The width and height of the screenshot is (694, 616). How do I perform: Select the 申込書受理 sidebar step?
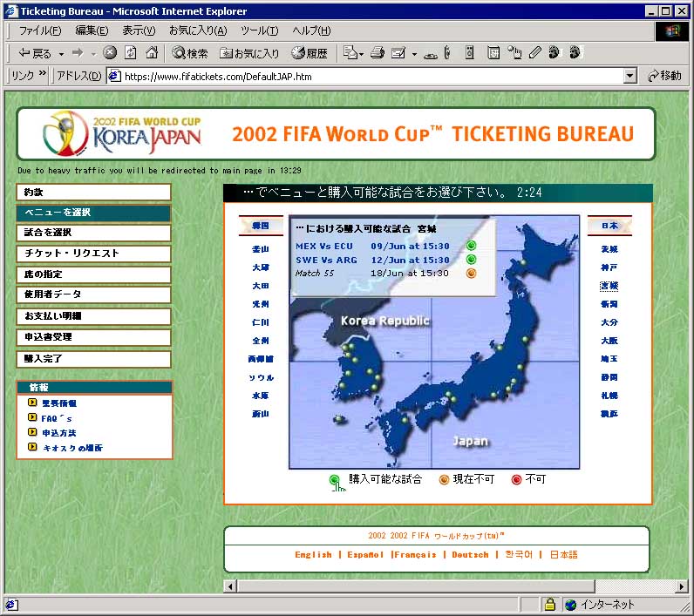[x=93, y=337]
